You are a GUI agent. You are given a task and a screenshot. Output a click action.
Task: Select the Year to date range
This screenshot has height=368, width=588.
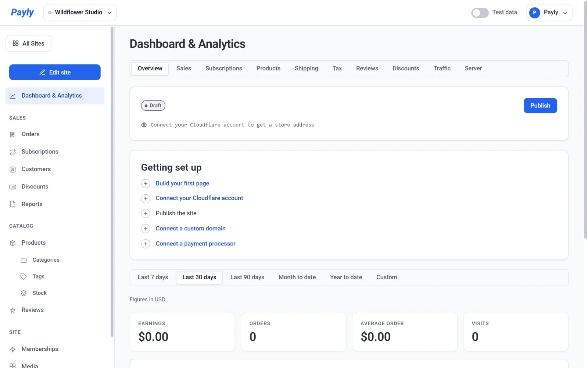pyautogui.click(x=346, y=277)
